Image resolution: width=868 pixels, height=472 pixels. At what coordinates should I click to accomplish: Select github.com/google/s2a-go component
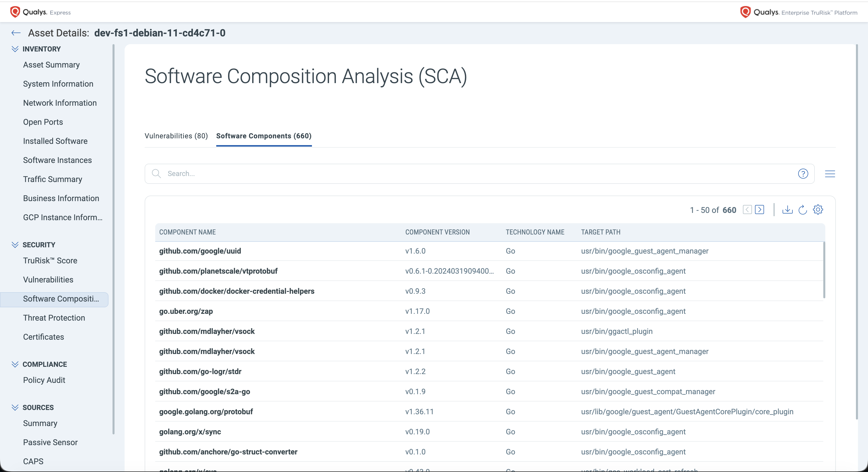click(204, 391)
